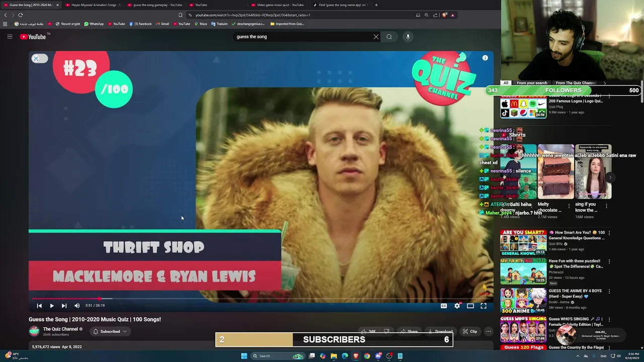The width and height of the screenshot is (644, 362).
Task: Open the Windows Start button
Action: coord(244,356)
